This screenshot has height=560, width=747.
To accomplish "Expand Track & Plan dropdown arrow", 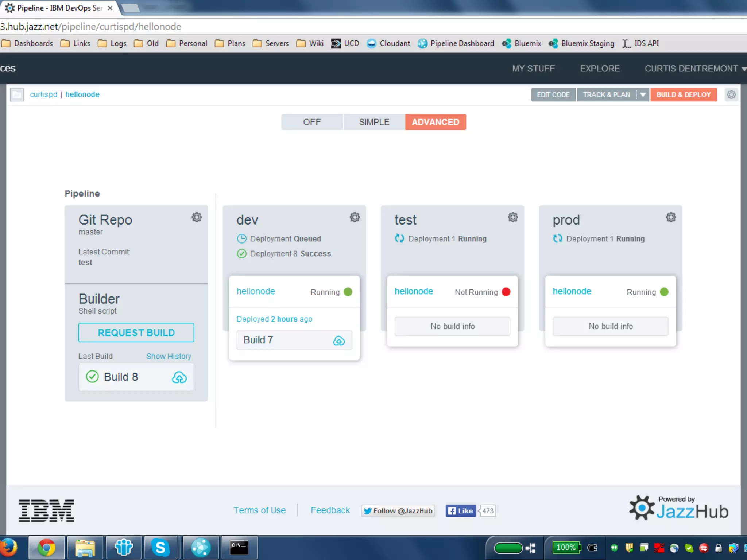I will tap(643, 95).
